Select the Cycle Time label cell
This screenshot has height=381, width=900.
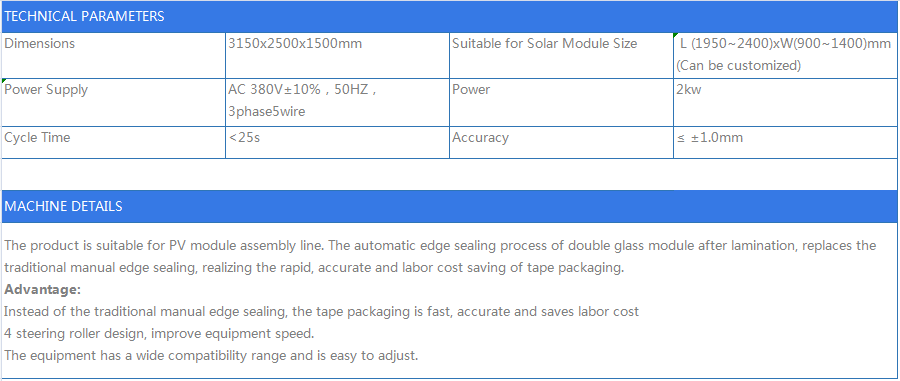click(114, 142)
